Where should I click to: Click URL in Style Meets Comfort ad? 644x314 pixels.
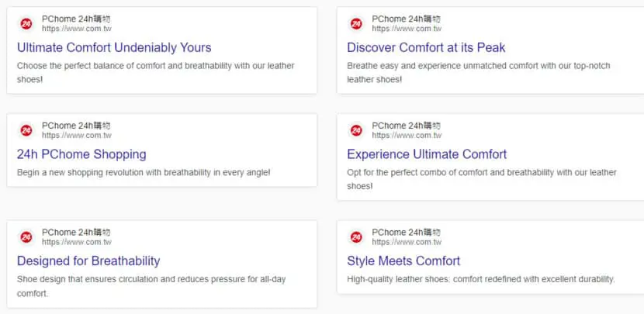click(x=407, y=242)
